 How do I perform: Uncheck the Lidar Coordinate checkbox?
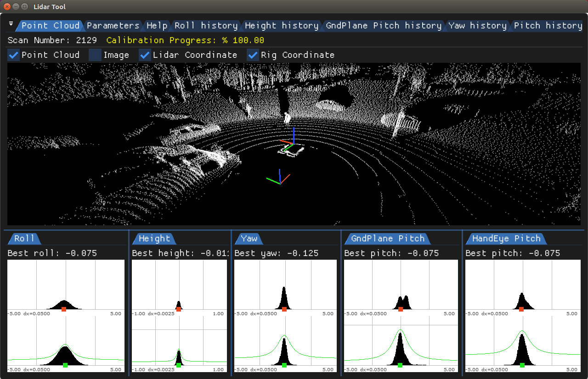tap(145, 55)
